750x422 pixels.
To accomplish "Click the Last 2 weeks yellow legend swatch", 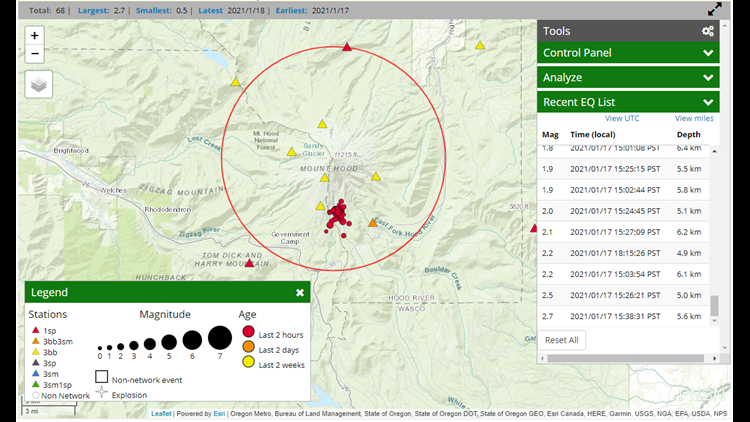I will pos(248,362).
